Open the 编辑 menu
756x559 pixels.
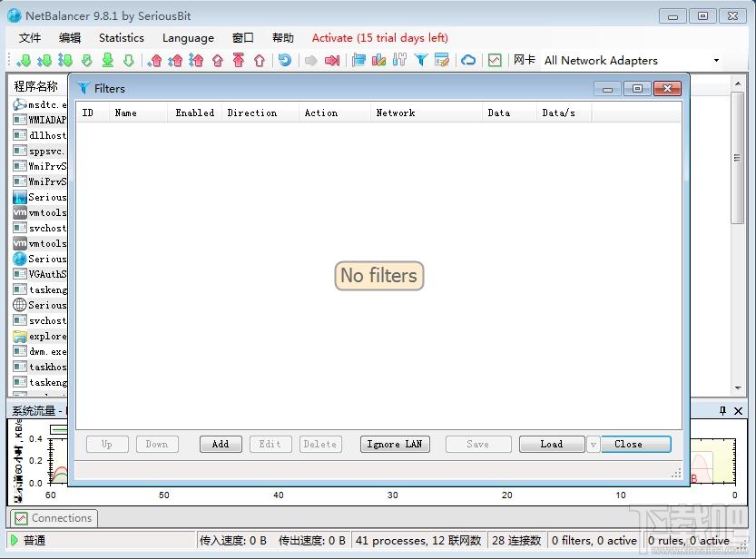70,37
